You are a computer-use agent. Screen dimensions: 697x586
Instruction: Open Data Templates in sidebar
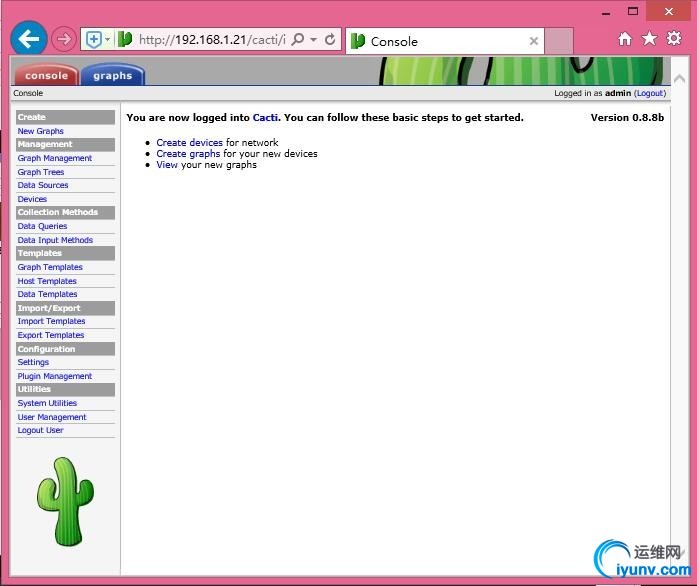(47, 294)
